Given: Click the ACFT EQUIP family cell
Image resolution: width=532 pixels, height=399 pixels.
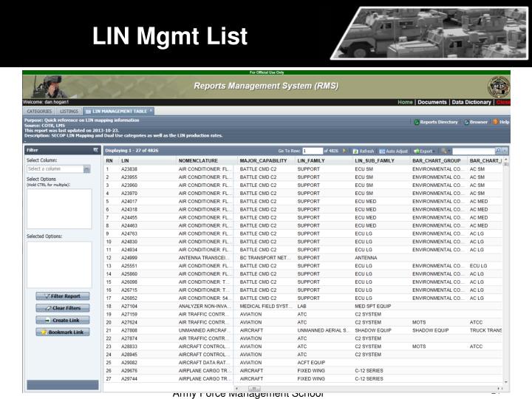Looking at the screenshot, I should point(311,363).
